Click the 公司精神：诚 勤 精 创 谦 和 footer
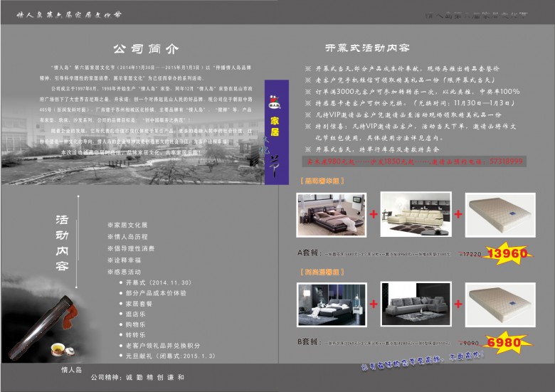The height and width of the screenshot is (392, 555). click(x=137, y=378)
